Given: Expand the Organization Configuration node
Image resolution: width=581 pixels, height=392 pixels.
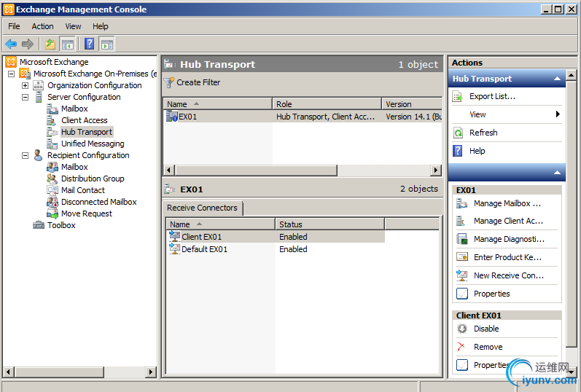Looking at the screenshot, I should (25, 85).
